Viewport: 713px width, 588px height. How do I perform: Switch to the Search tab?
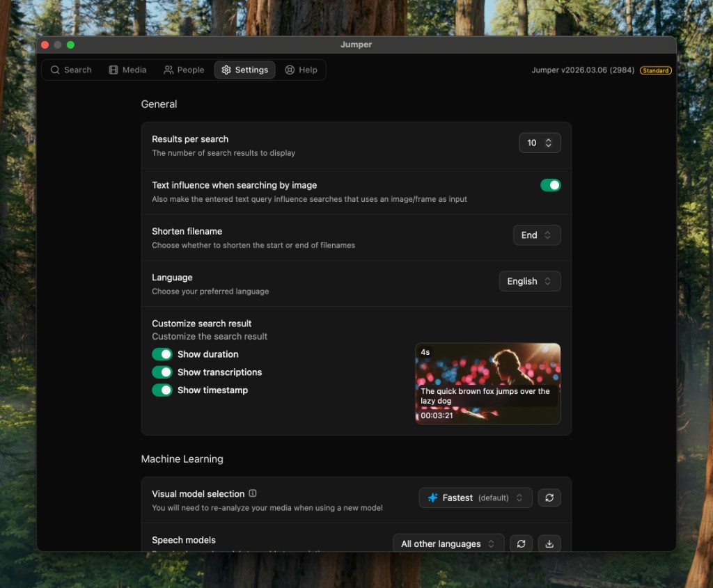70,70
